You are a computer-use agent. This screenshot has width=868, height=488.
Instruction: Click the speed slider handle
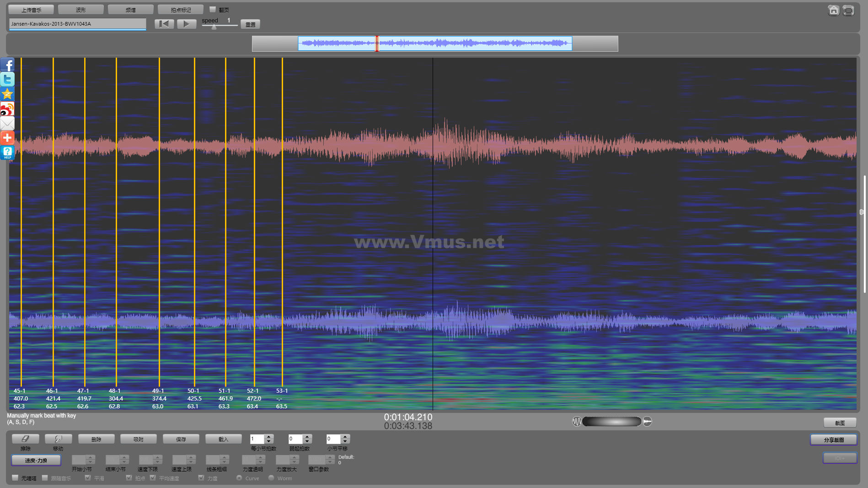214,27
